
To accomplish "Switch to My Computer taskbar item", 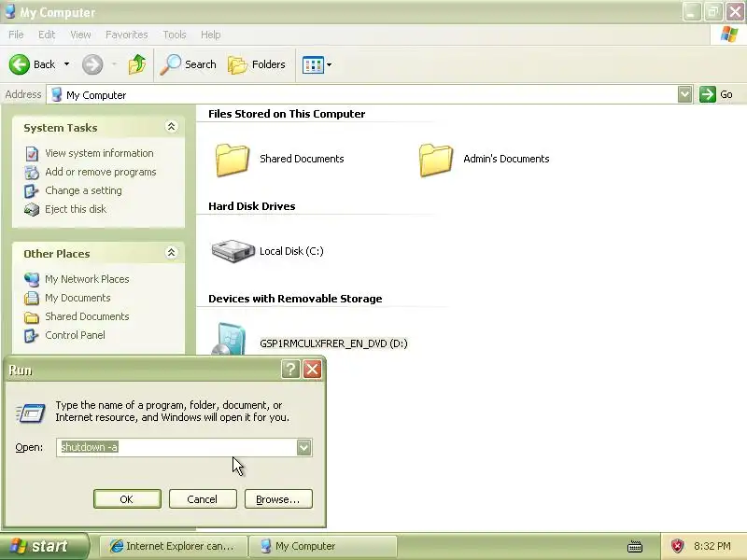I will (x=322, y=546).
